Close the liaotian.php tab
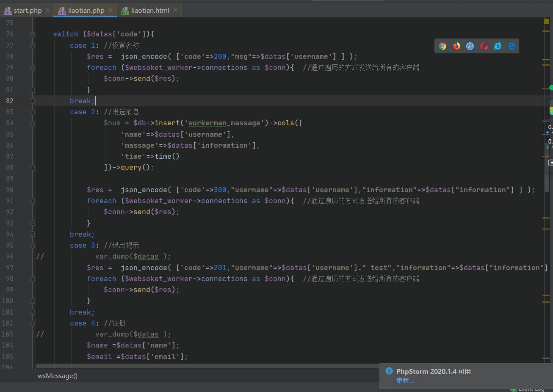Viewport: 553px width, 392px height. 111,10
